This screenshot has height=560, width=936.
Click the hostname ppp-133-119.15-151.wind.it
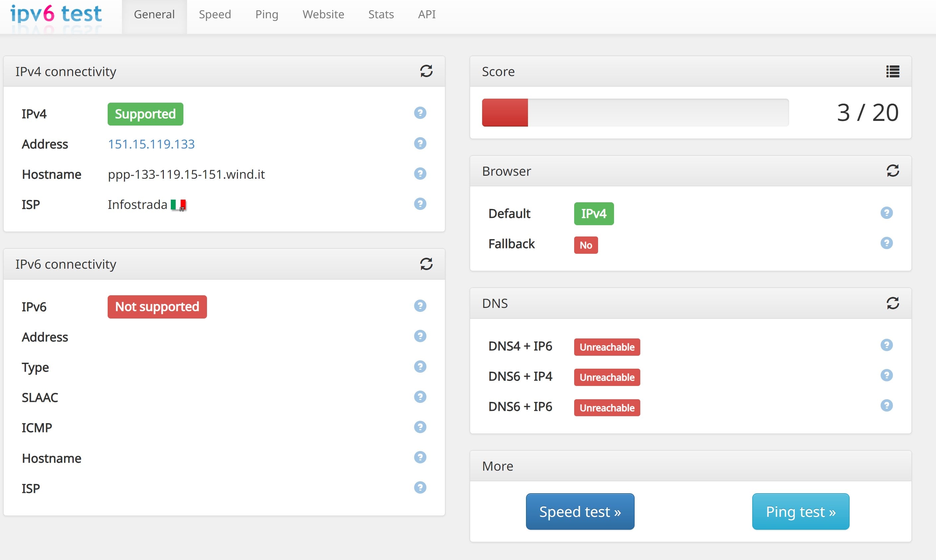click(186, 174)
